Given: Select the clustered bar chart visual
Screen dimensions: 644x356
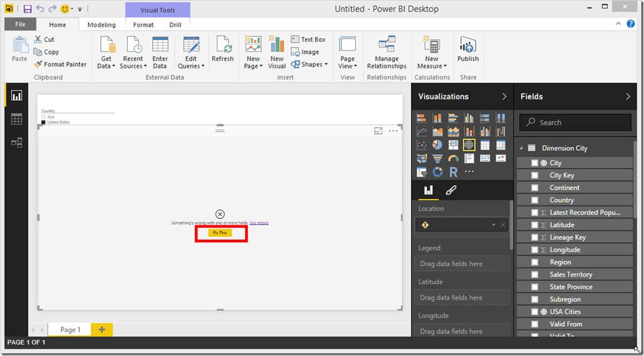Looking at the screenshot, I should (453, 118).
